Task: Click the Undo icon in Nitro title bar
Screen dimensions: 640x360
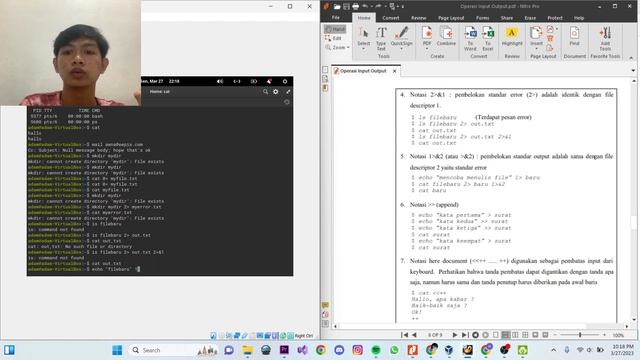Action: 365,6
